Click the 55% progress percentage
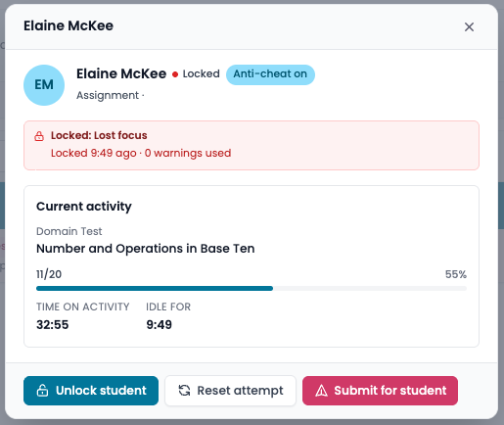 456,274
